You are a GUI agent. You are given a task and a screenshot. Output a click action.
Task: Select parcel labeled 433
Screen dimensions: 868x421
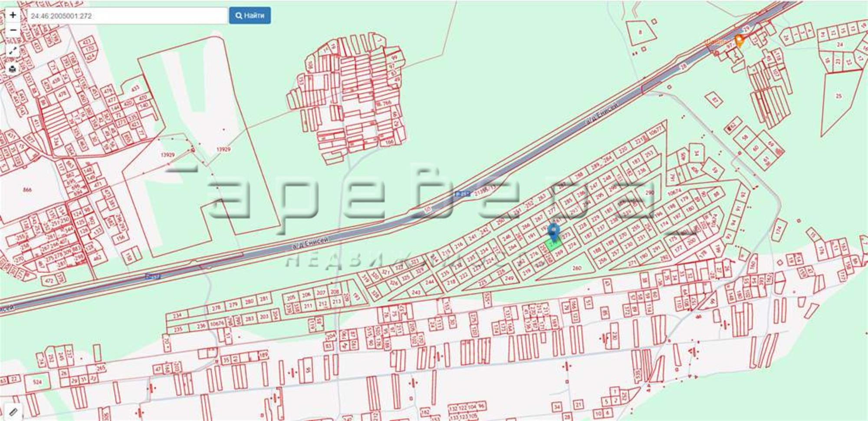coord(135,88)
